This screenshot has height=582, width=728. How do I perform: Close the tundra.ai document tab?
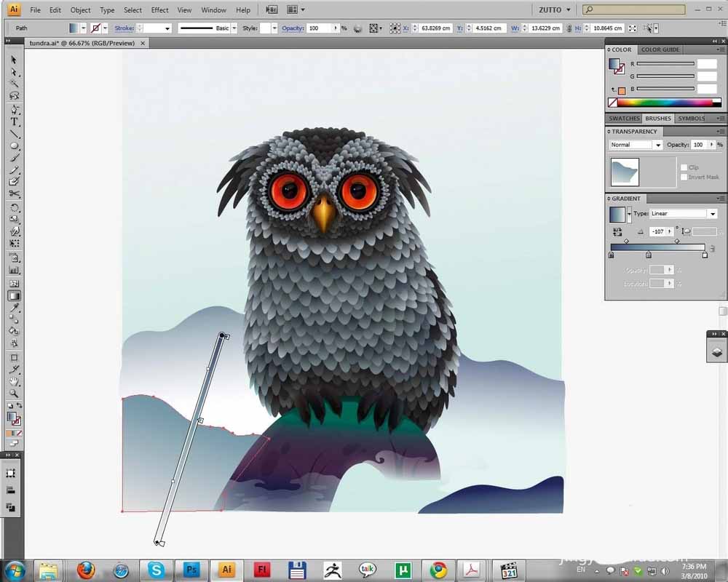point(143,43)
